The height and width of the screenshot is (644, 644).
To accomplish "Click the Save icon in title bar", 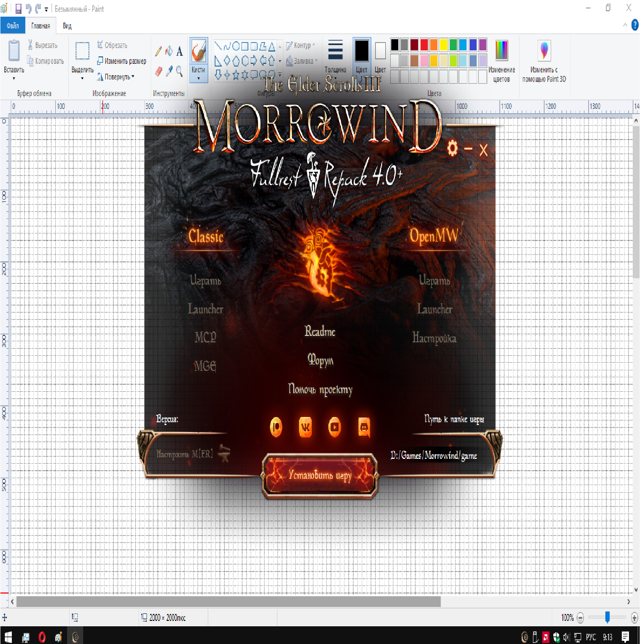I will coord(18,9).
